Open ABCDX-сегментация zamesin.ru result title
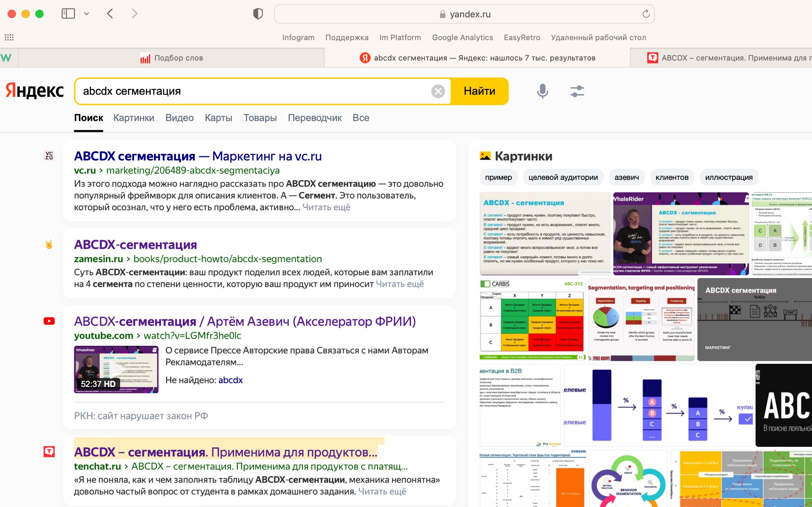The width and height of the screenshot is (812, 507). coord(135,245)
